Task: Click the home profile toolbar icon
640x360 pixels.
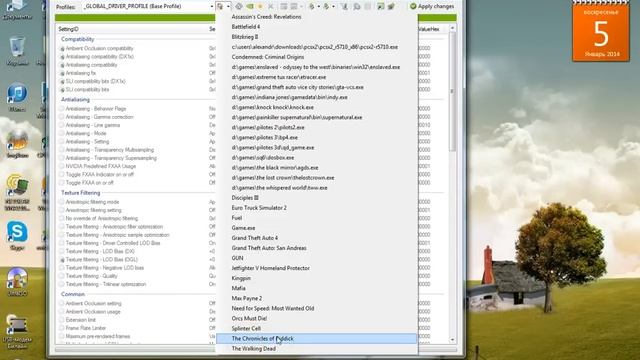Action: pyautogui.click(x=239, y=6)
